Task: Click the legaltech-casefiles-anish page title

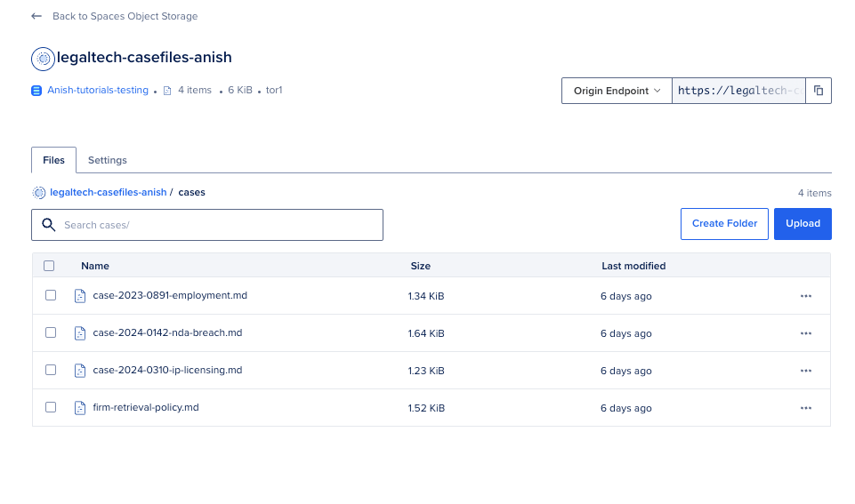Action: pyautogui.click(x=144, y=57)
